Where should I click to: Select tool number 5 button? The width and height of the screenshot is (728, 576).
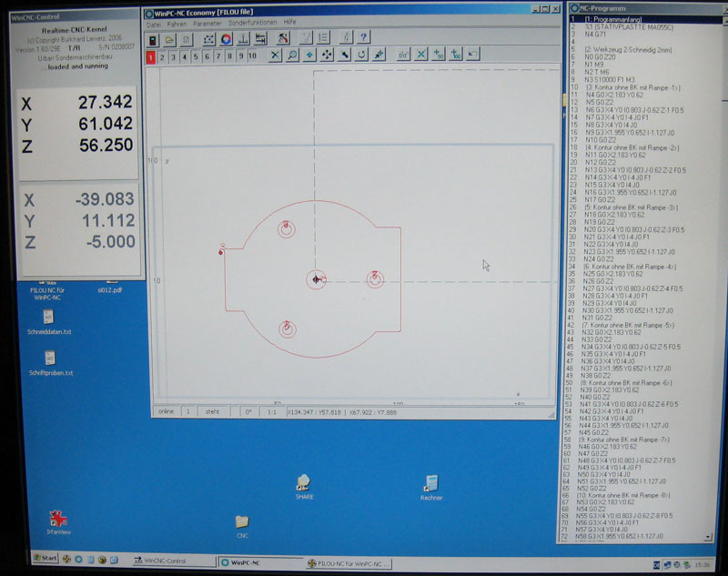[x=196, y=56]
